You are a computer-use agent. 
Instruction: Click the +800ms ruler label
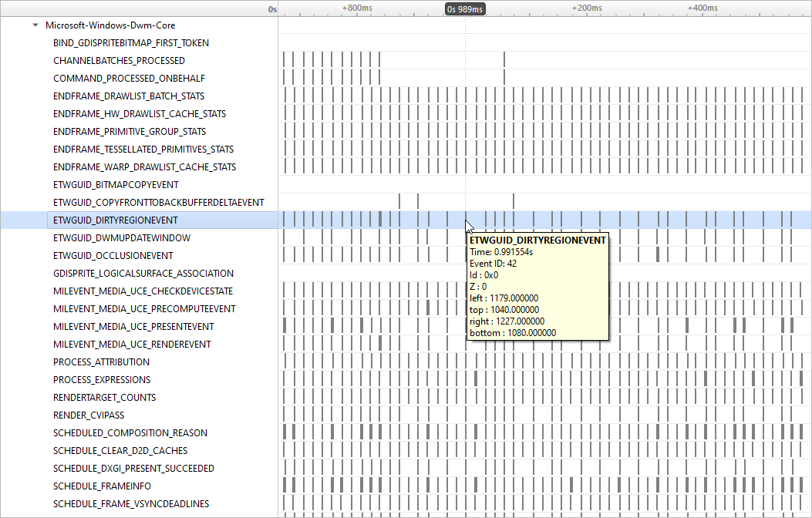click(x=357, y=8)
